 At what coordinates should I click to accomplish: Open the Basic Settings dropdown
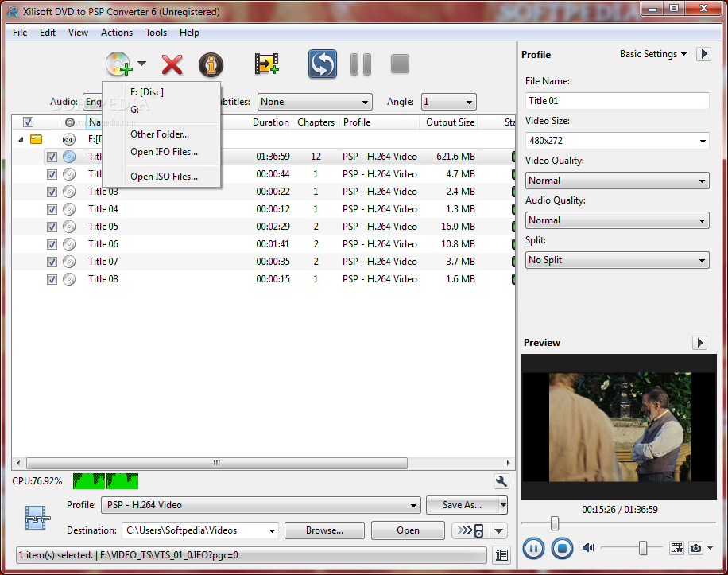pyautogui.click(x=653, y=54)
